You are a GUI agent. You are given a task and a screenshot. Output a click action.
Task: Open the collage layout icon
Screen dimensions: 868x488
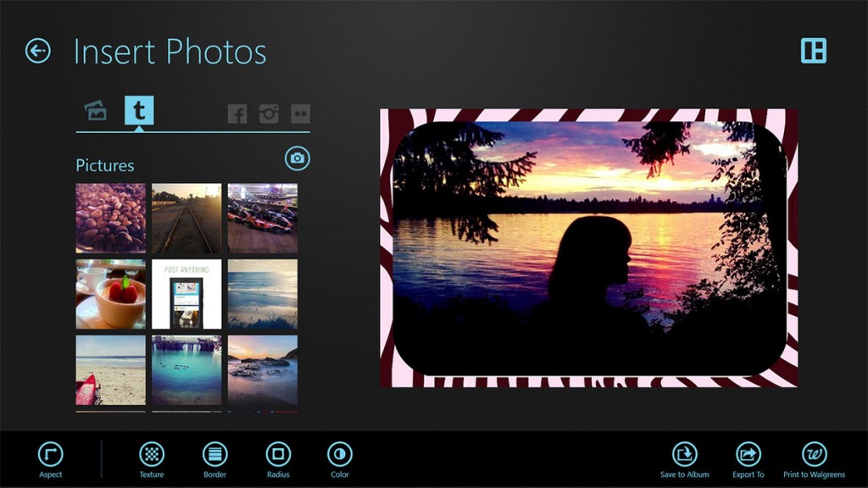(x=813, y=51)
